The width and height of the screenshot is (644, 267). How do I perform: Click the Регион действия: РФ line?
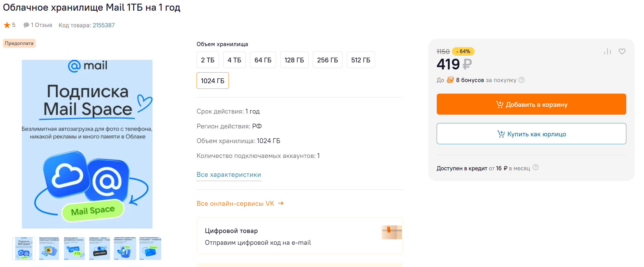pyautogui.click(x=229, y=126)
